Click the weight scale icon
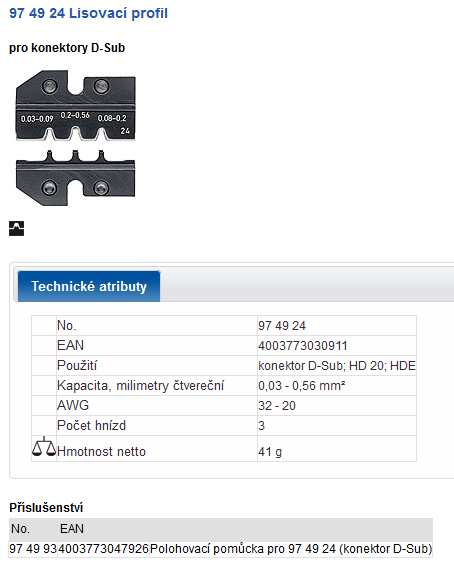The height and width of the screenshot is (568, 454). (x=44, y=446)
